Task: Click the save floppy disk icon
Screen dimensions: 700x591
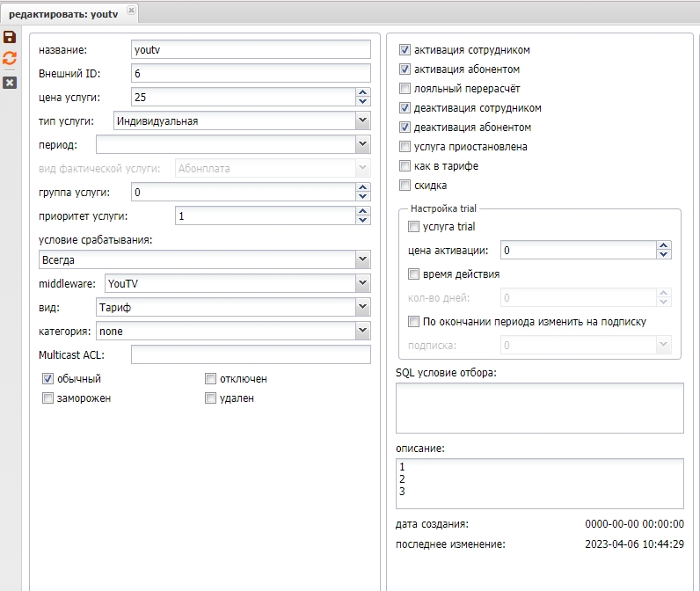Action: [x=10, y=37]
